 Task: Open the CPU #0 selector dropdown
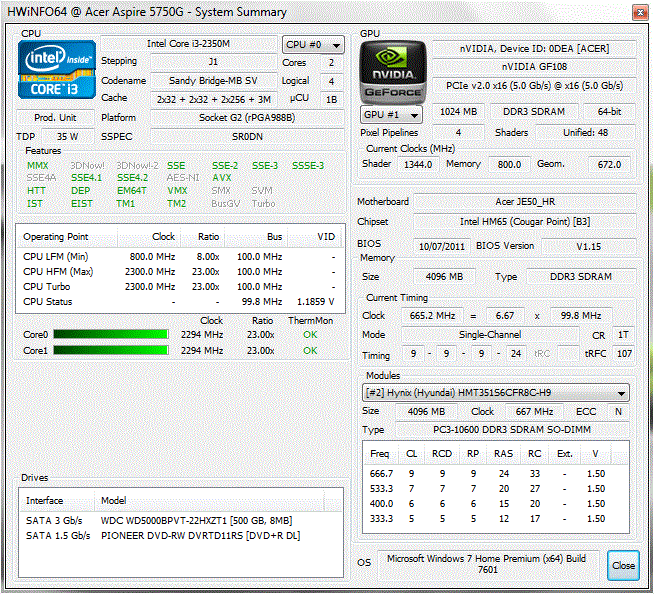coord(313,45)
